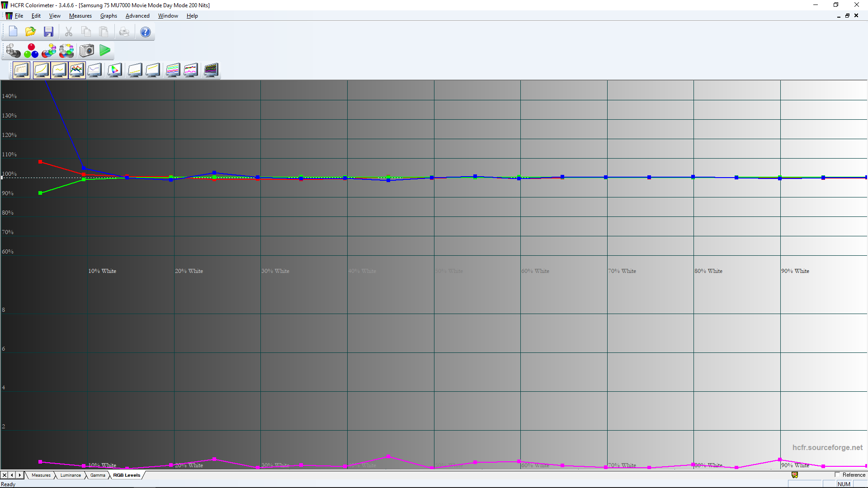Open the dark-screen measures combined graph icon

point(211,70)
